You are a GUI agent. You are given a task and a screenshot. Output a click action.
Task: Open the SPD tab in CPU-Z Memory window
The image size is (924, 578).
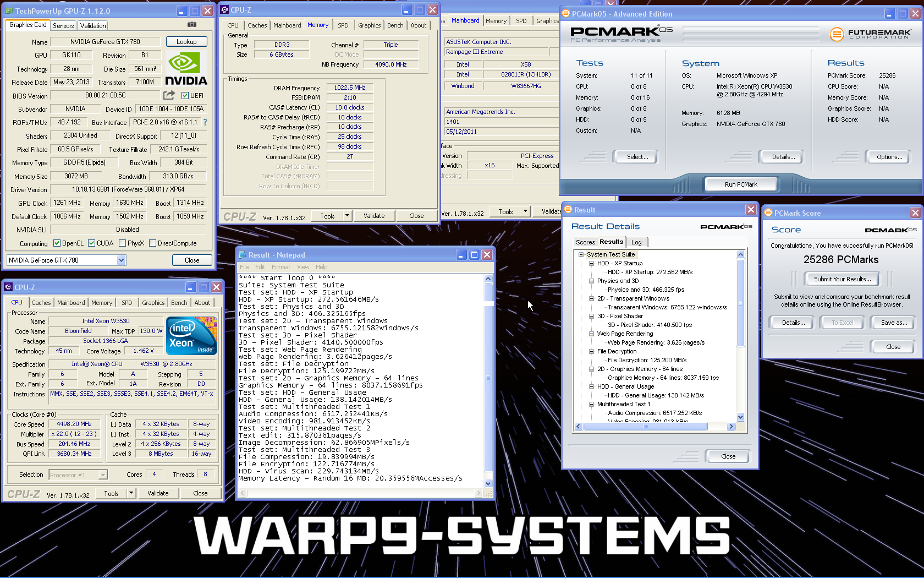pos(343,25)
